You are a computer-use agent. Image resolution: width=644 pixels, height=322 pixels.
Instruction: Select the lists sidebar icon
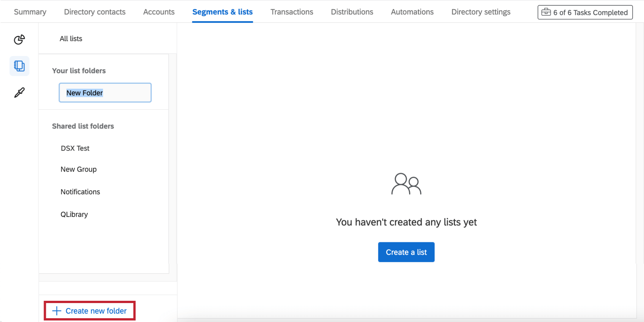19,66
